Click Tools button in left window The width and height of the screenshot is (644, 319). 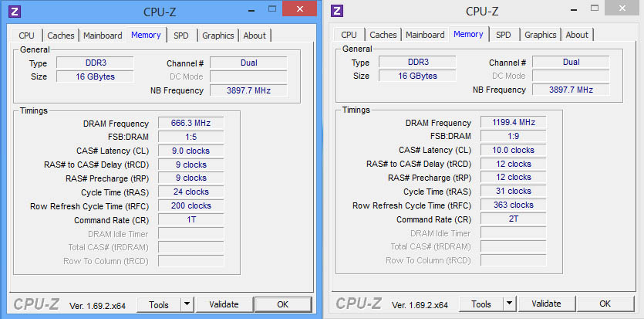click(x=159, y=304)
